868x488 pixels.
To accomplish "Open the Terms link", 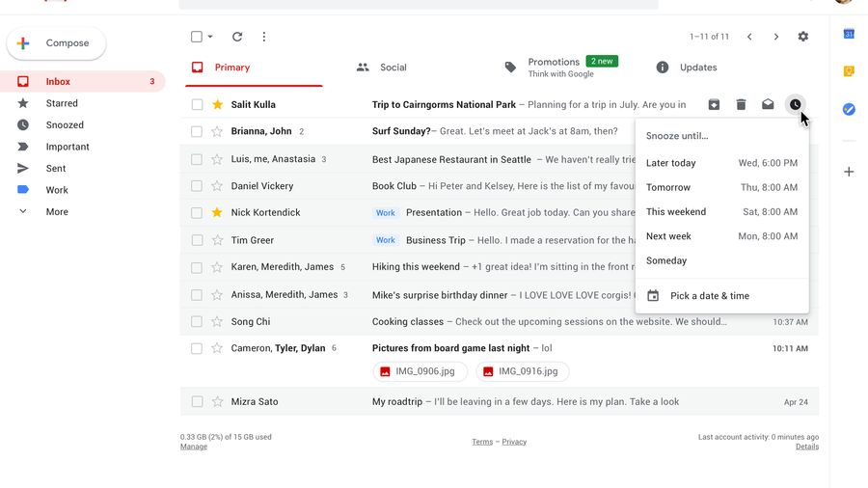I will point(482,442).
